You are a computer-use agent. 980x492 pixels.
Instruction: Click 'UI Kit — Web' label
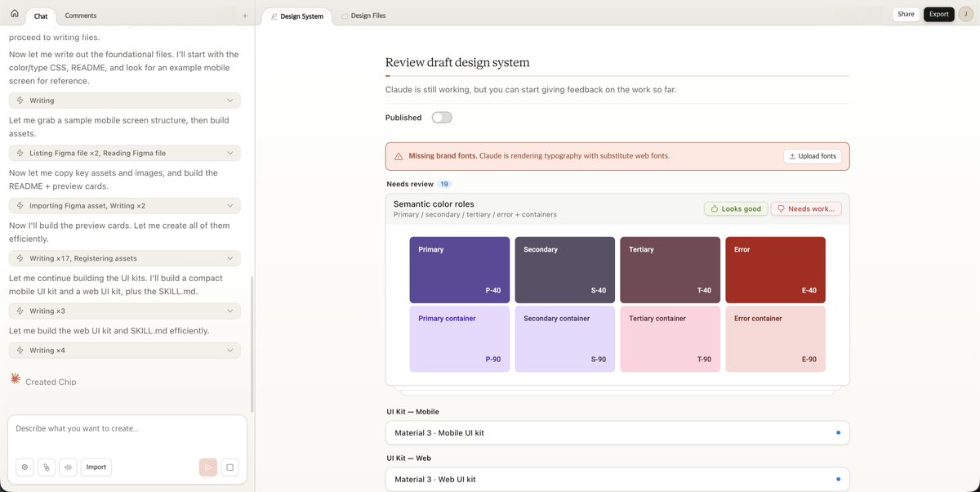pyautogui.click(x=408, y=458)
